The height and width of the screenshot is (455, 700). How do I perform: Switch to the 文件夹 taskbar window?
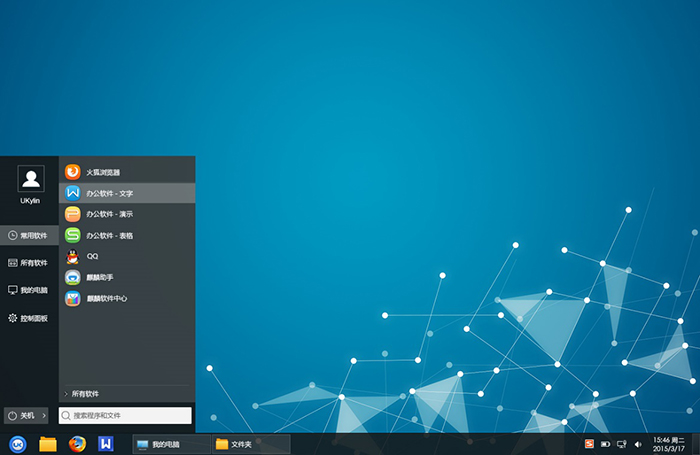[250, 444]
